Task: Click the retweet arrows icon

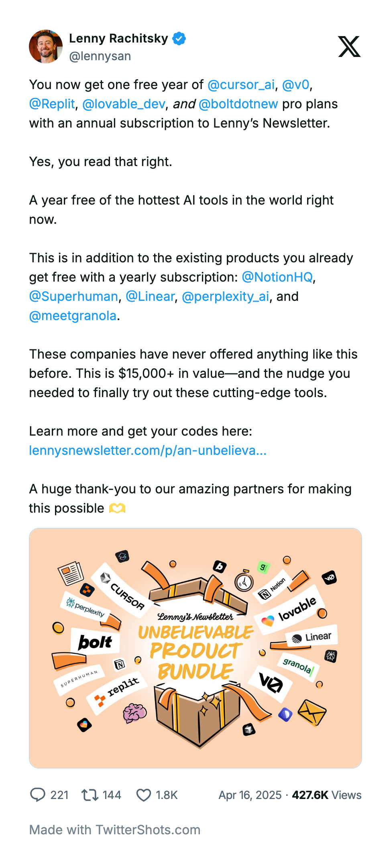Action: tap(90, 795)
